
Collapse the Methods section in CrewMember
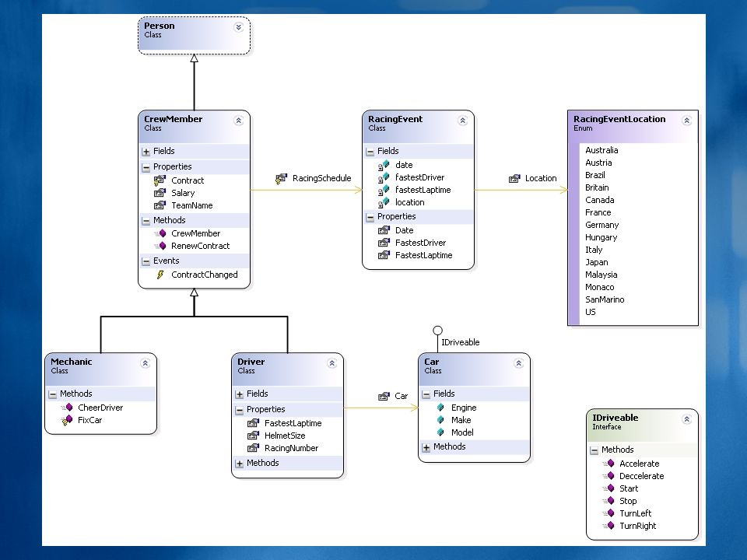click(146, 221)
